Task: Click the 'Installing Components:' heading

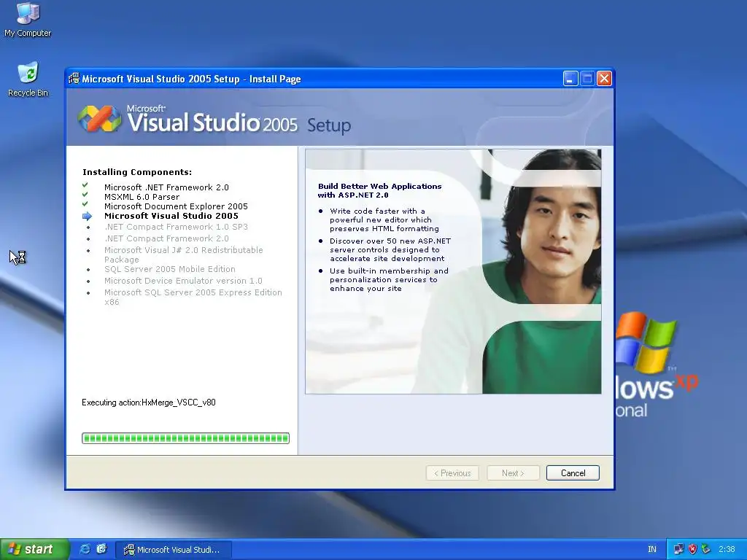Action: pyautogui.click(x=137, y=172)
